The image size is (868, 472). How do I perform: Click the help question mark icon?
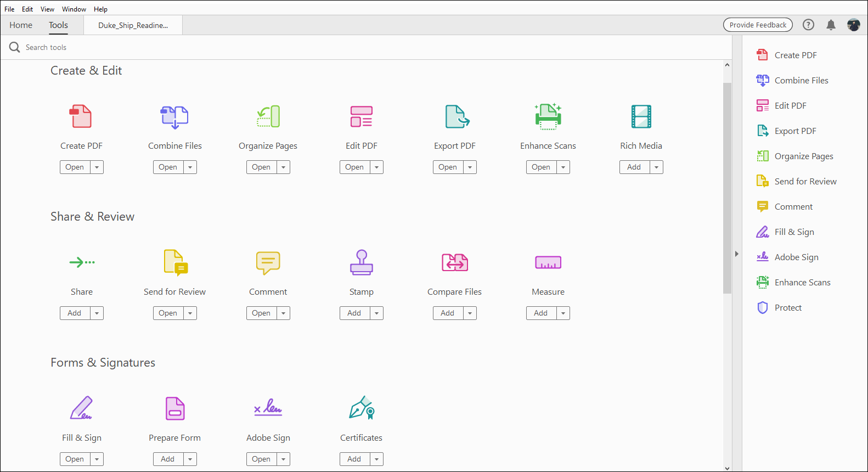[808, 25]
